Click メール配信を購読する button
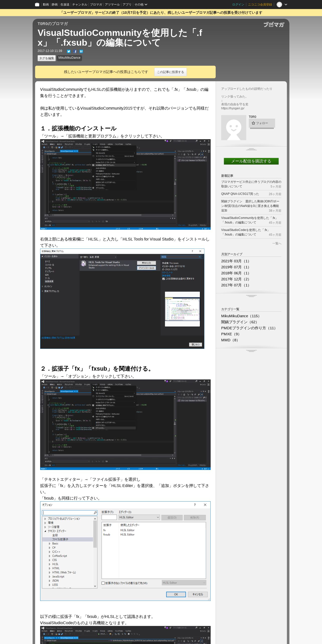The height and width of the screenshot is (644, 322). click(x=251, y=161)
